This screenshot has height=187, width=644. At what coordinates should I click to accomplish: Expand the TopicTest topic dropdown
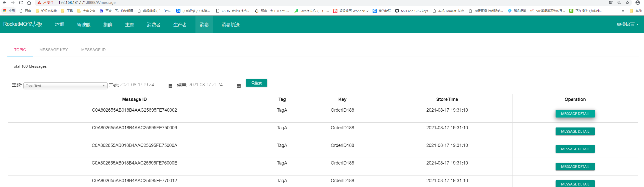[x=65, y=86]
